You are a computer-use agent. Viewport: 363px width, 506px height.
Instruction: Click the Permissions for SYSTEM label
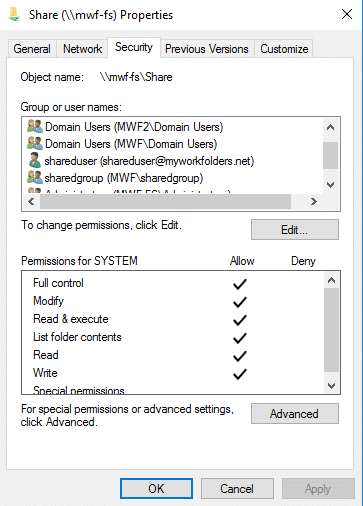79,261
